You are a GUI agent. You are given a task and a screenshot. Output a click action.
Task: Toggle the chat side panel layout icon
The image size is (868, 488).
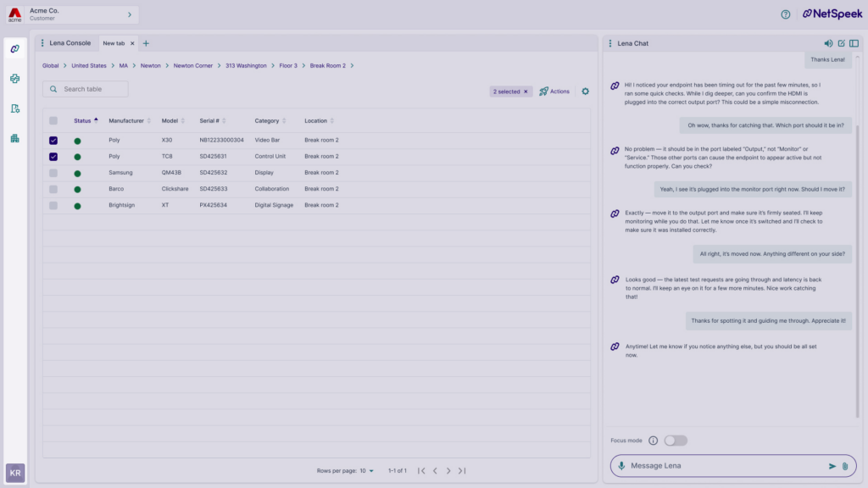(x=854, y=43)
